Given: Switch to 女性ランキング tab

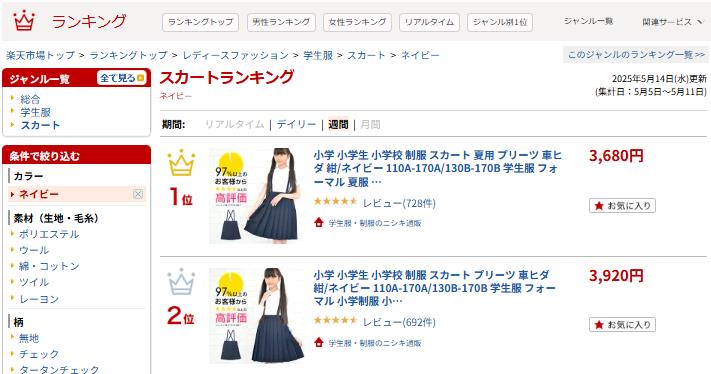Looking at the screenshot, I should pos(357,22).
